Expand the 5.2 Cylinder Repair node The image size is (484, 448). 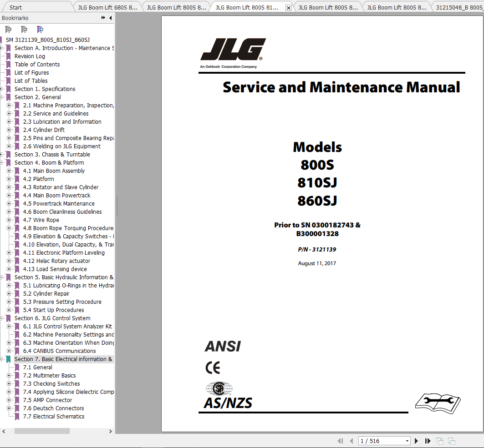click(9, 293)
